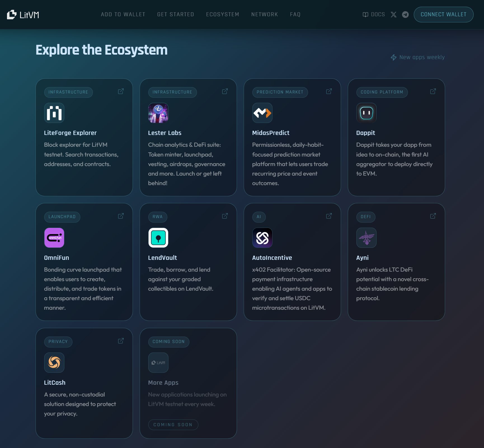The width and height of the screenshot is (484, 448).
Task: Open the Network nav item
Action: (x=265, y=15)
